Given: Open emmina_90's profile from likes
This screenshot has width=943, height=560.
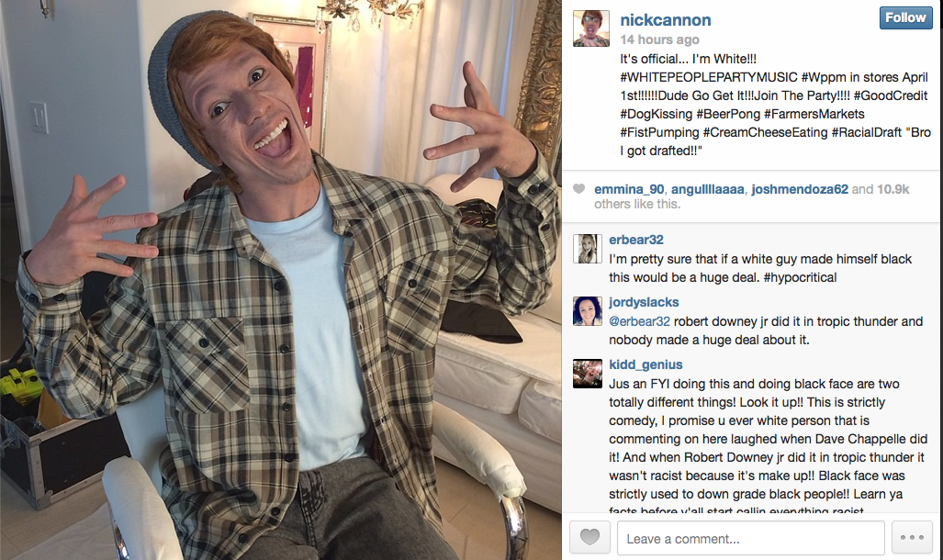Looking at the screenshot, I should coord(629,189).
